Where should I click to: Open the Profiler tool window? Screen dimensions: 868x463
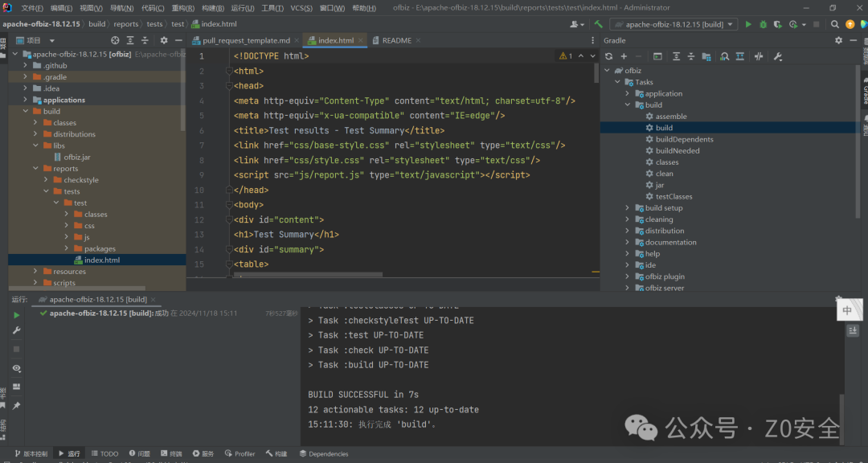(240, 453)
